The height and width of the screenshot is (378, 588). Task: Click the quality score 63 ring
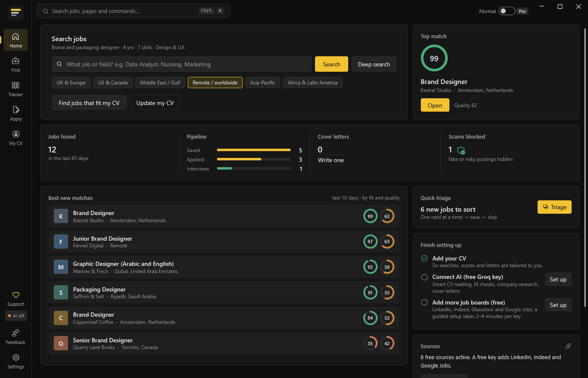(387, 241)
